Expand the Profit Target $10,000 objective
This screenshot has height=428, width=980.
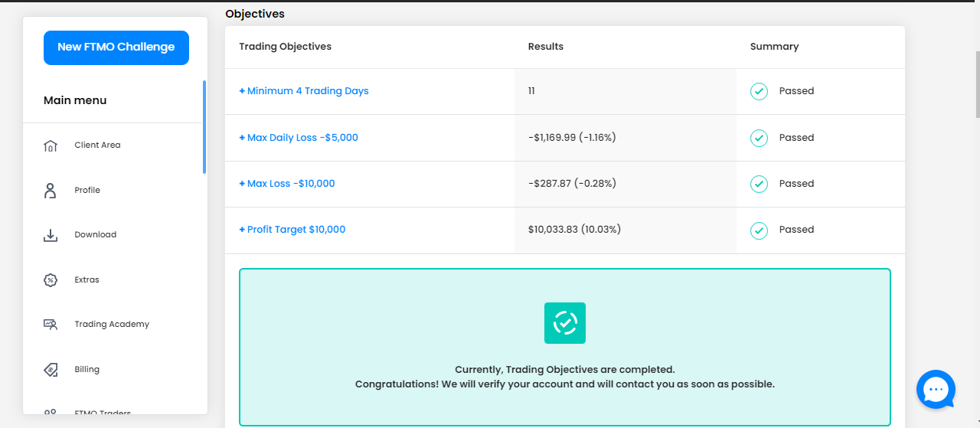click(292, 230)
